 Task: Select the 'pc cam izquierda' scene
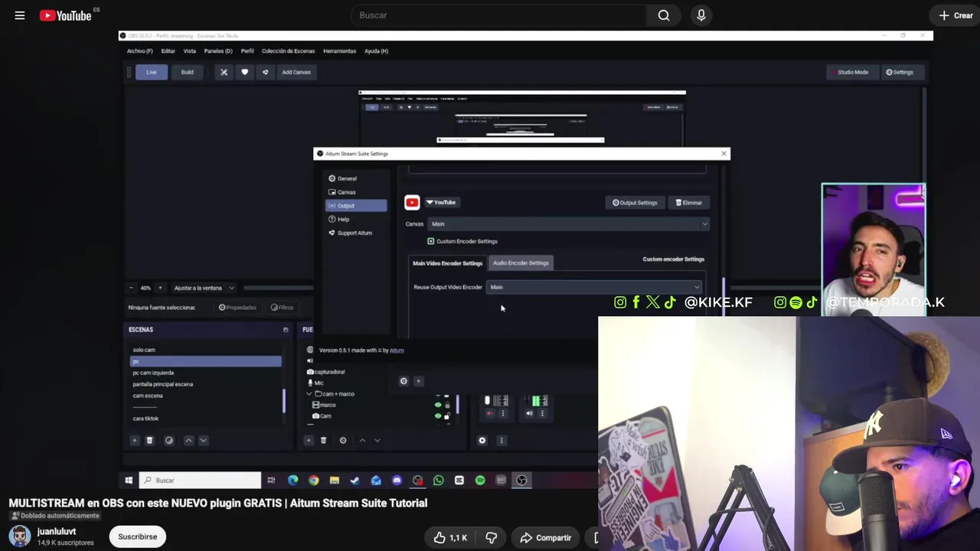(205, 373)
